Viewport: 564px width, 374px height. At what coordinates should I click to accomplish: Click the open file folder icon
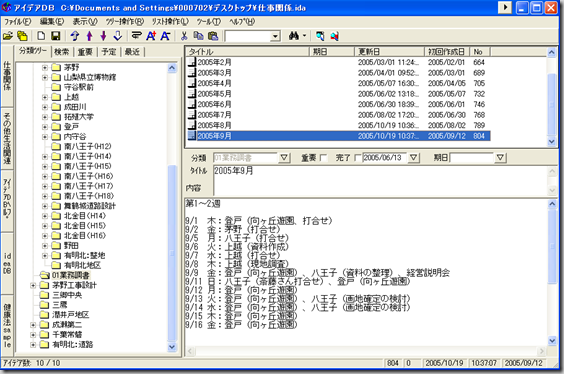8,36
